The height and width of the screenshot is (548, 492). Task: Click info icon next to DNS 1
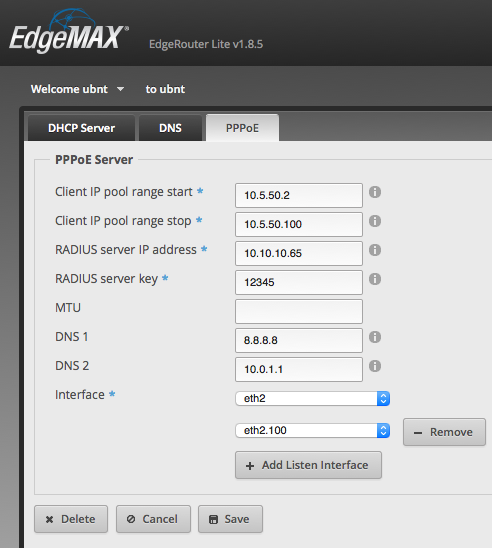pyautogui.click(x=375, y=337)
